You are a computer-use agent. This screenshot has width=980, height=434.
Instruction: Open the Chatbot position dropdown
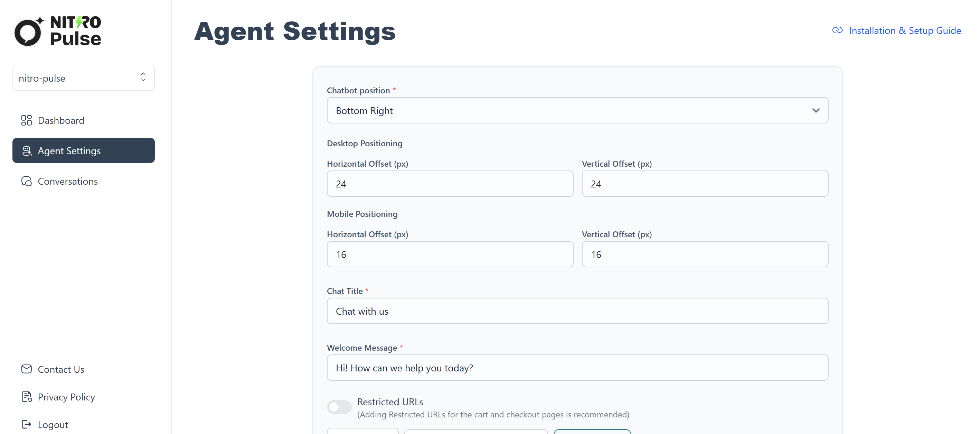pos(577,111)
